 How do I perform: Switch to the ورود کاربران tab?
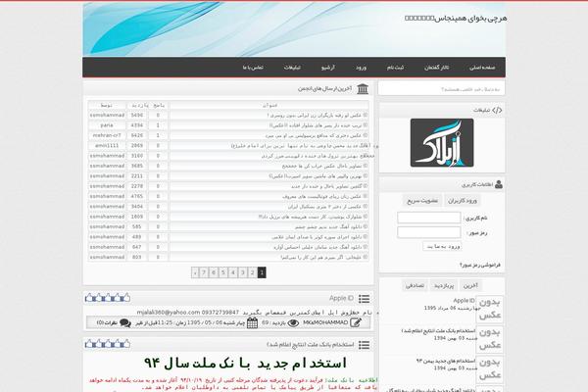pos(463,201)
